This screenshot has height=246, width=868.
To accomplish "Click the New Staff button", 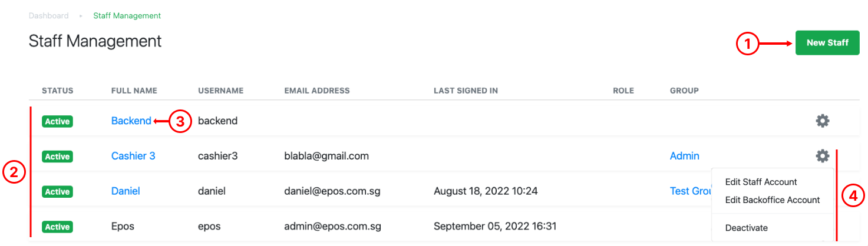I will click(x=827, y=43).
